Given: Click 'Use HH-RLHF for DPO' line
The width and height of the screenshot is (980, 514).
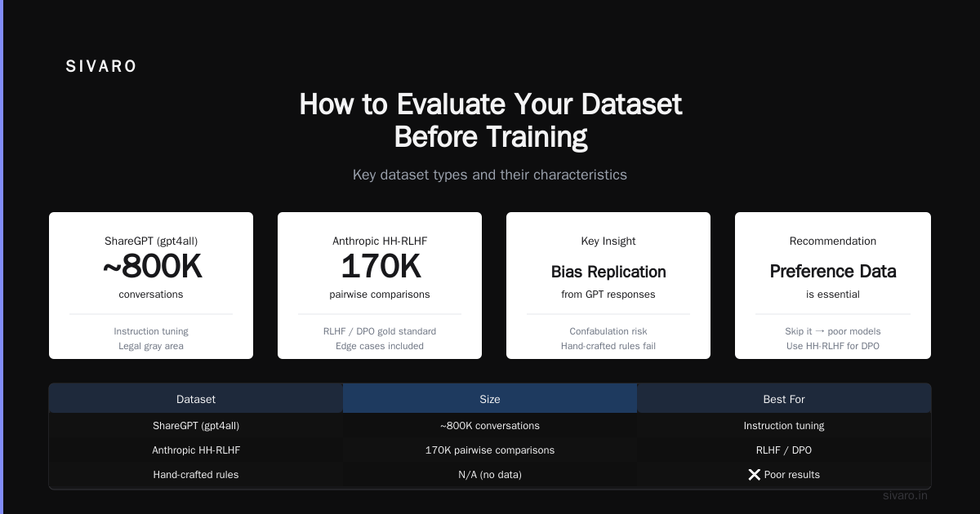Looking at the screenshot, I should [833, 346].
